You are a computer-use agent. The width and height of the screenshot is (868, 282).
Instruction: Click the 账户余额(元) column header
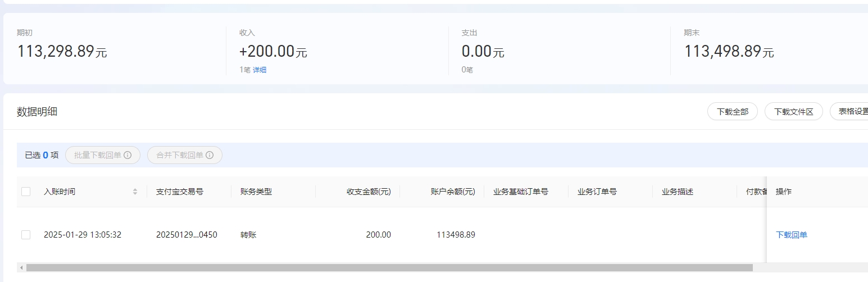click(453, 192)
